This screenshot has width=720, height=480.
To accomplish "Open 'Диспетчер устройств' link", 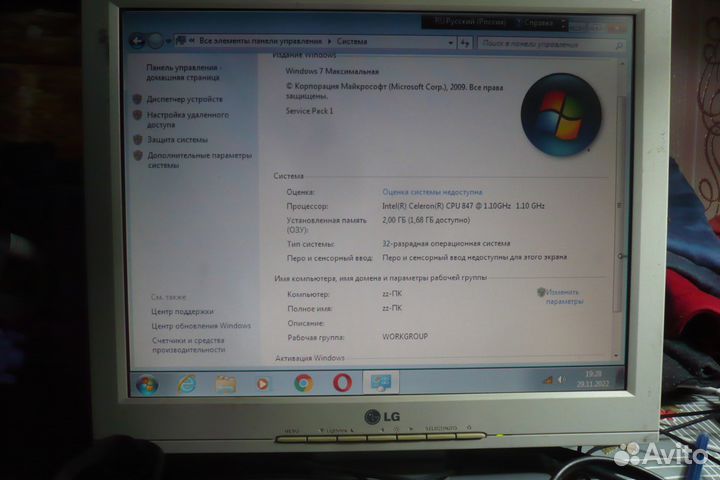I will pos(185,99).
